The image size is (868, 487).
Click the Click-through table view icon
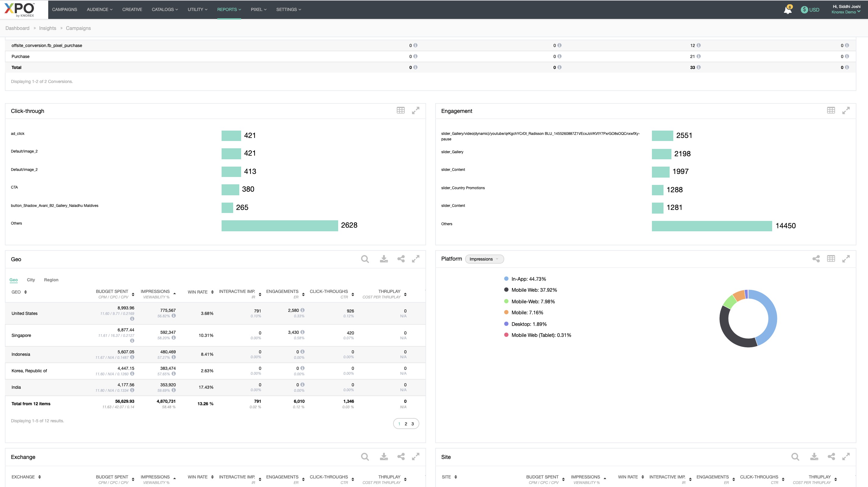pyautogui.click(x=400, y=110)
